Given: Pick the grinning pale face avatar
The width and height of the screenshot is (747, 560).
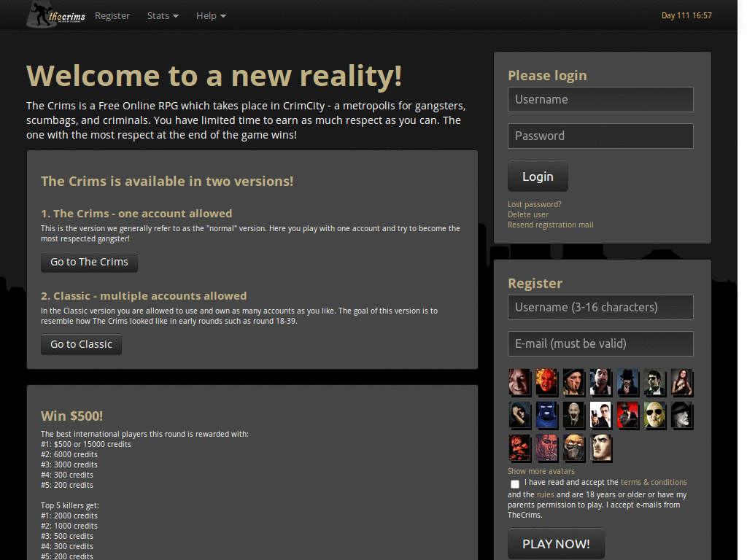Looking at the screenshot, I should 519,382.
